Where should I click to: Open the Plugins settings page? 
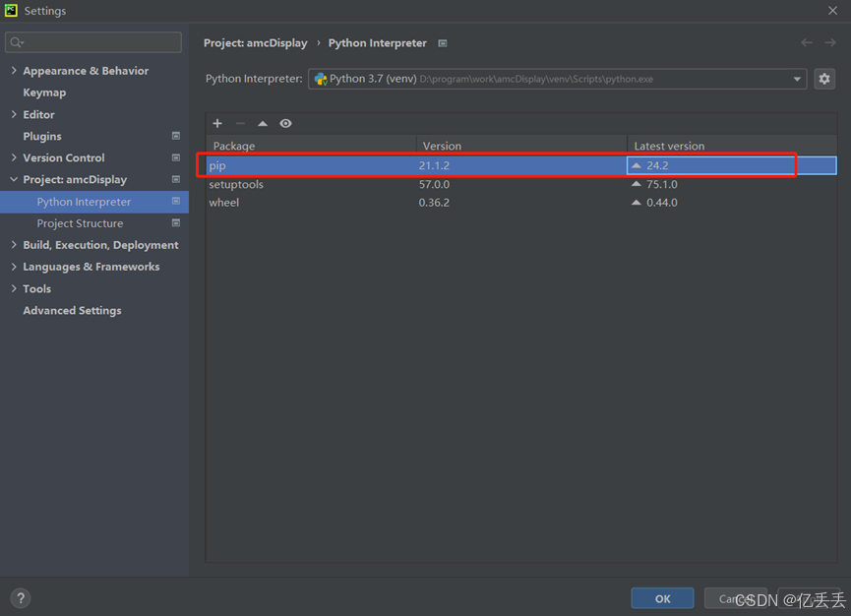(42, 136)
